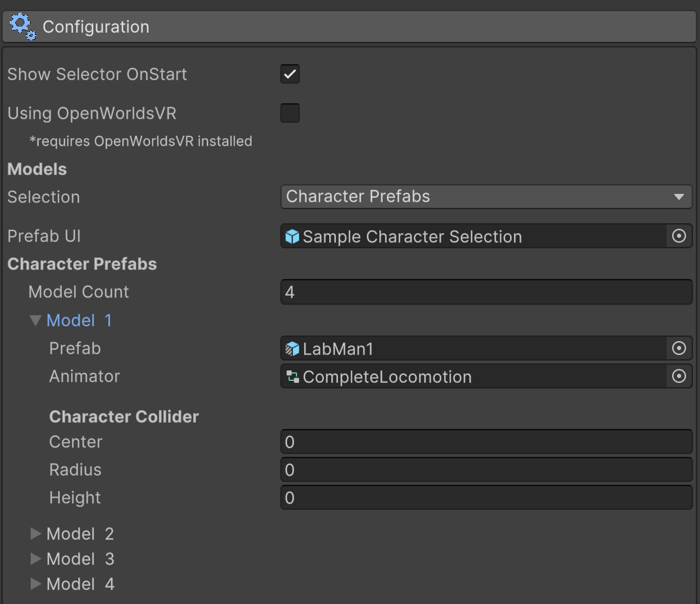Click the Model Count input field

486,292
